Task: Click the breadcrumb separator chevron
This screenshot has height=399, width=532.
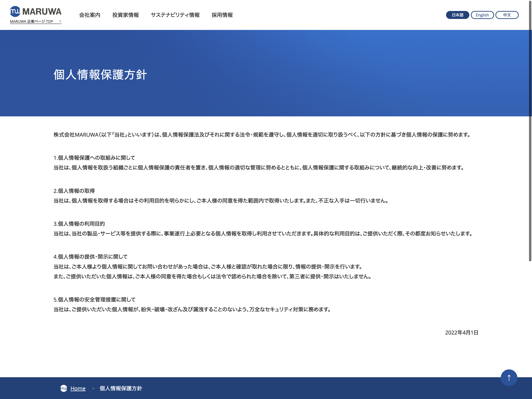Action: (x=93, y=388)
